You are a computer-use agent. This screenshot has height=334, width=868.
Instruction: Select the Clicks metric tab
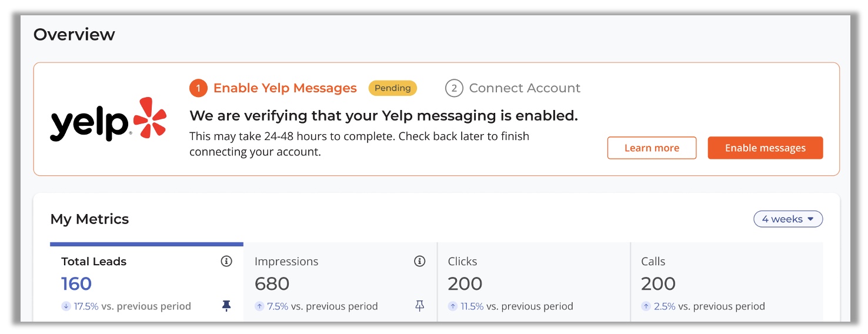click(x=534, y=282)
